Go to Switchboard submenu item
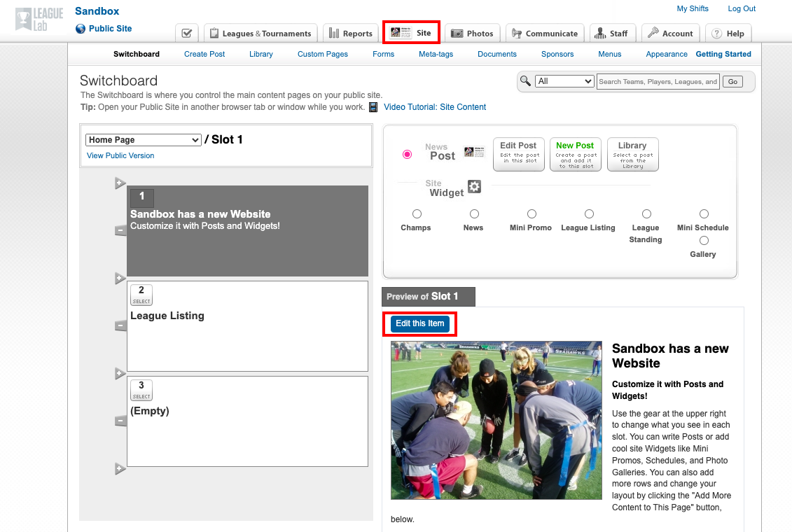The height and width of the screenshot is (532, 792). [137, 54]
